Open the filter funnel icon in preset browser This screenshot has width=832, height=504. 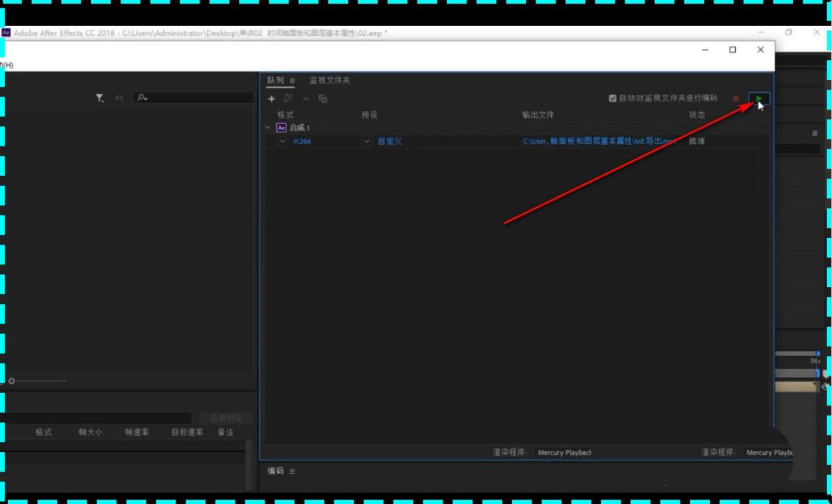[x=99, y=98]
